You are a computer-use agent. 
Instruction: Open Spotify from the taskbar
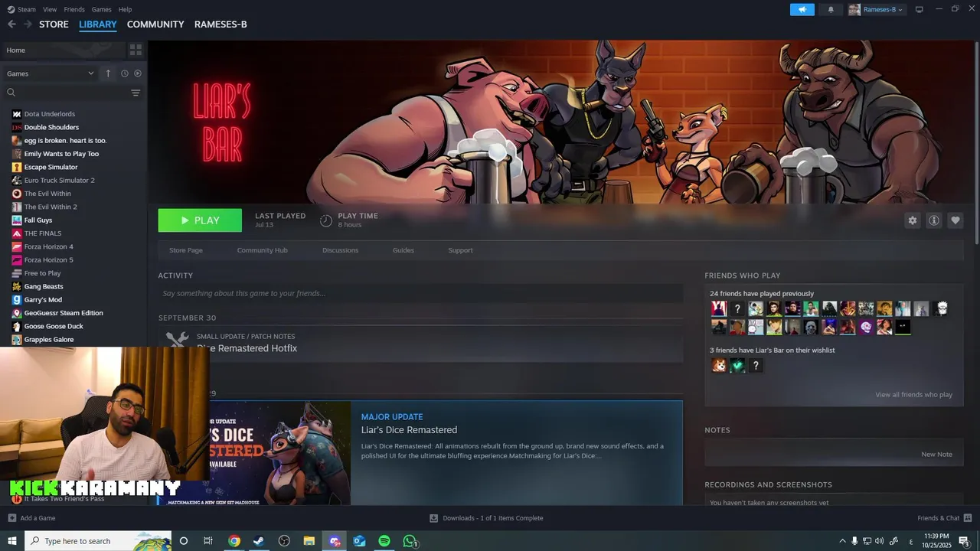(x=384, y=541)
